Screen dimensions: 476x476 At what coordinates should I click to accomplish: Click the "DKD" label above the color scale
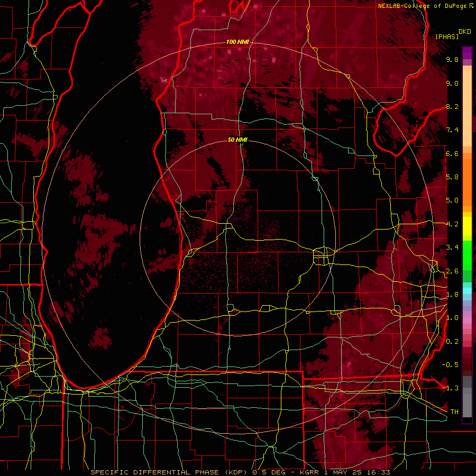pyautogui.click(x=464, y=32)
